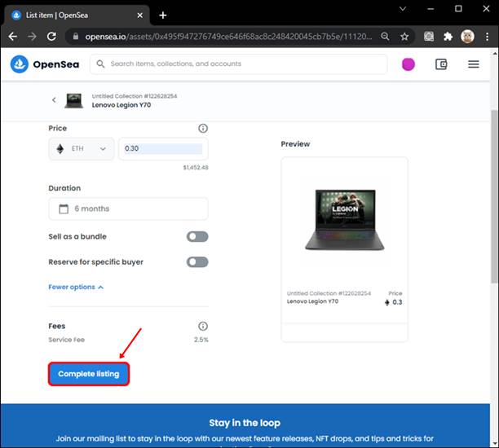This screenshot has width=499, height=448.
Task: Open the browser extensions puzzle icon
Action: pyautogui.click(x=448, y=37)
